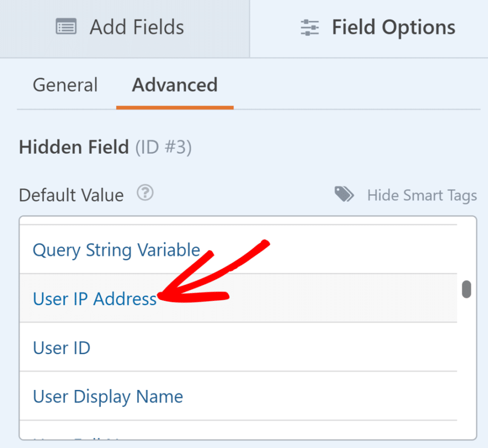
Task: Choose the User ID smart tag
Action: click(x=61, y=348)
